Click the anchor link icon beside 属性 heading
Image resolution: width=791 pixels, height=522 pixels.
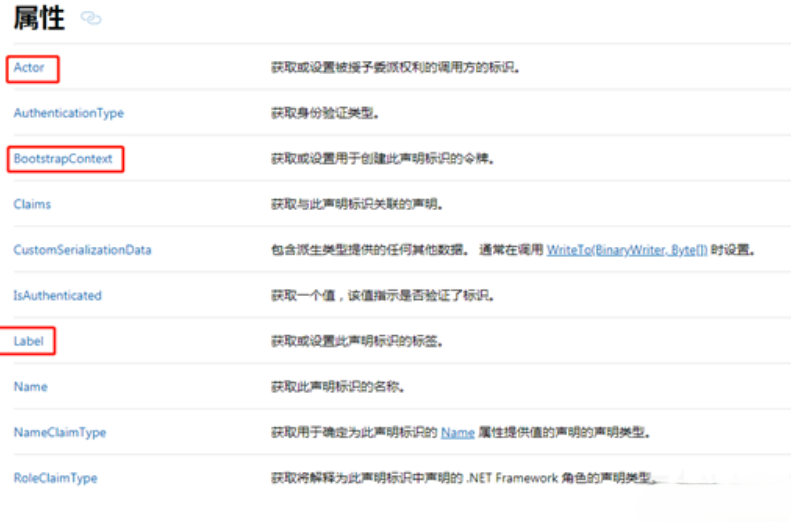(x=91, y=19)
